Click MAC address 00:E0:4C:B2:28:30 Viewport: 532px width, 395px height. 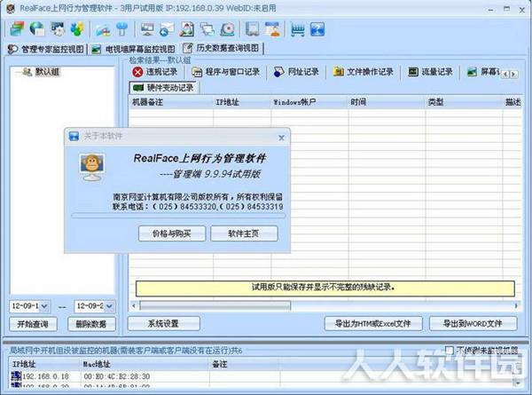tap(117, 376)
